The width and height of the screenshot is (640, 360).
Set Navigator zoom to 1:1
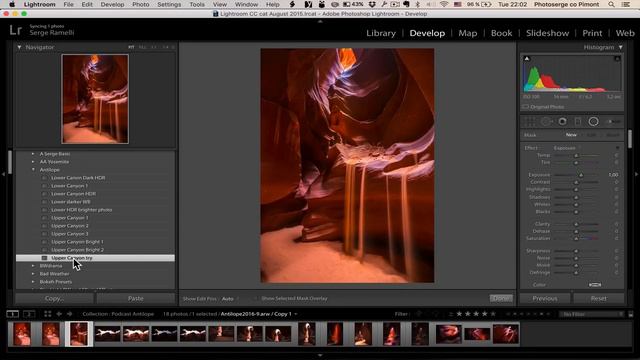[154, 47]
